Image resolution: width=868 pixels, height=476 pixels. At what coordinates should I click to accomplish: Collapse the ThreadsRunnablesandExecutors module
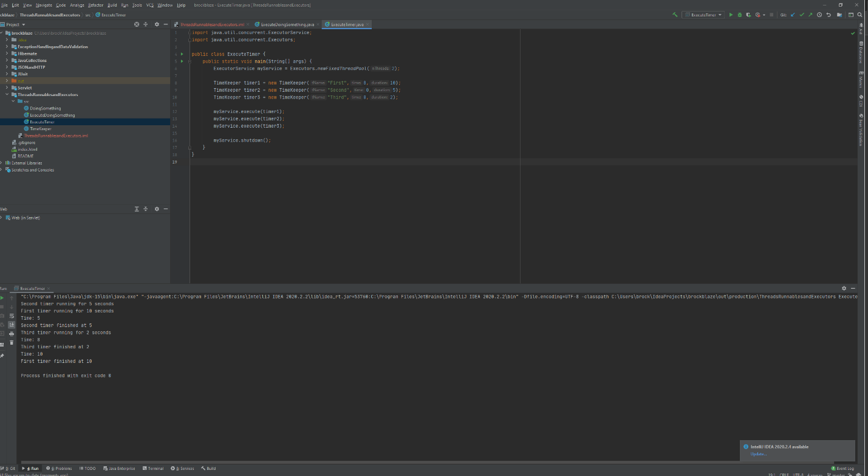(x=7, y=95)
